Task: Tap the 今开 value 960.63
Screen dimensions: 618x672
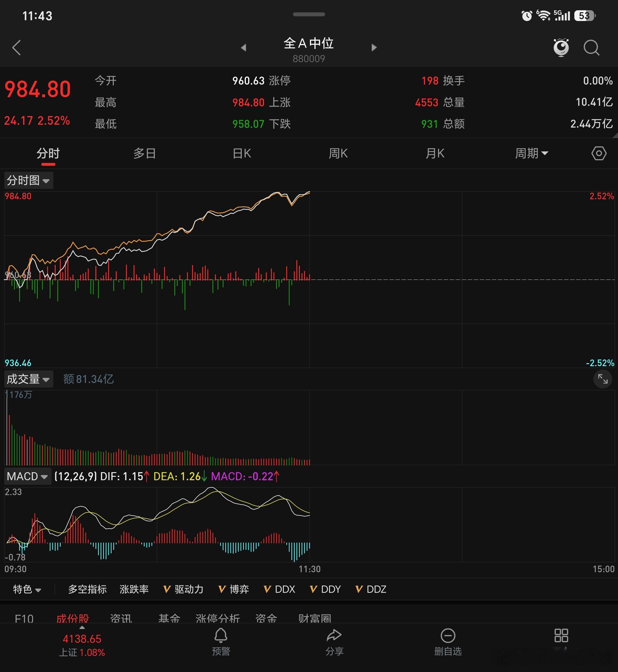Action: tap(249, 81)
